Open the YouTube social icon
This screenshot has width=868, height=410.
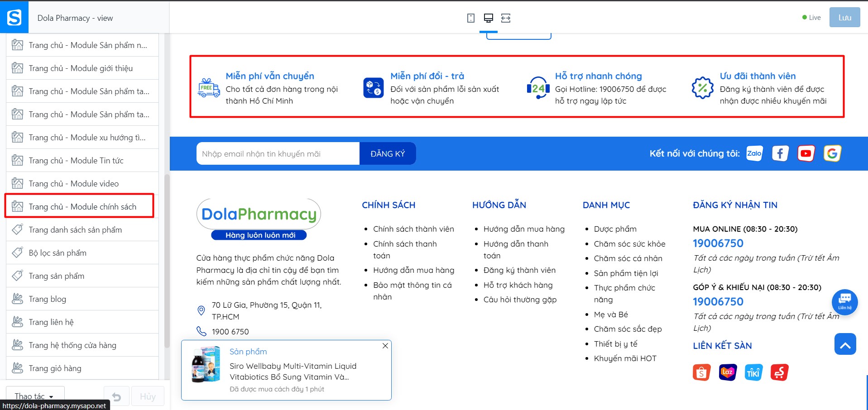tap(806, 153)
